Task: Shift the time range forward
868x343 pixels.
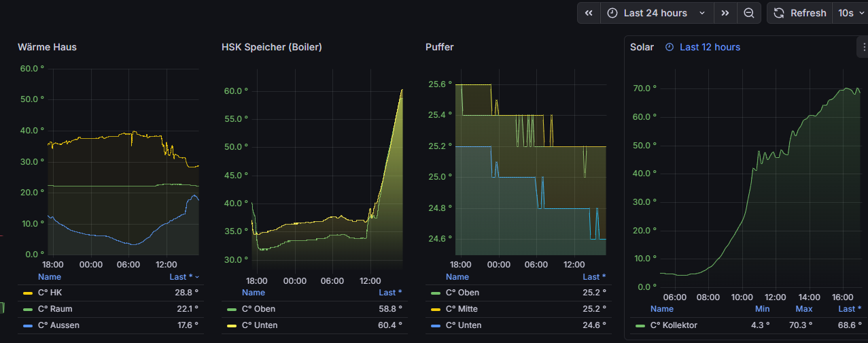Action: pyautogui.click(x=725, y=13)
